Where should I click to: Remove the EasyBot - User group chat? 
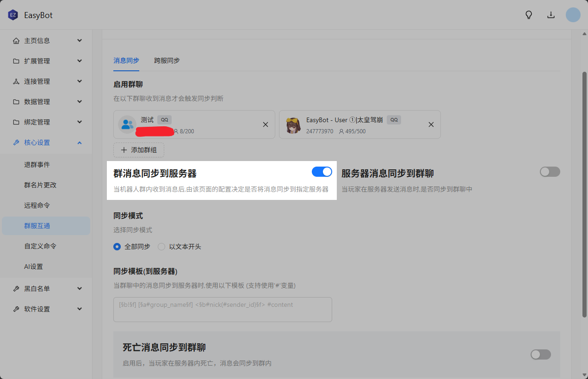click(x=431, y=124)
